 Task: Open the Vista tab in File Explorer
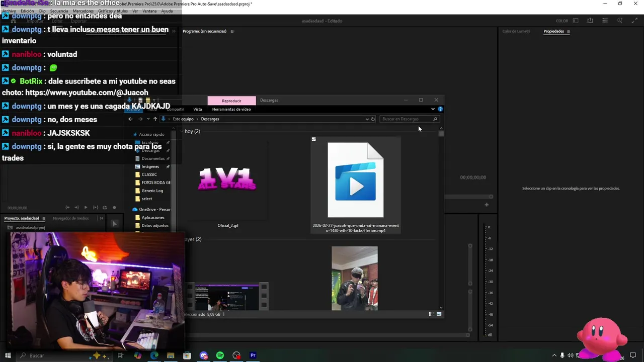pos(198,109)
